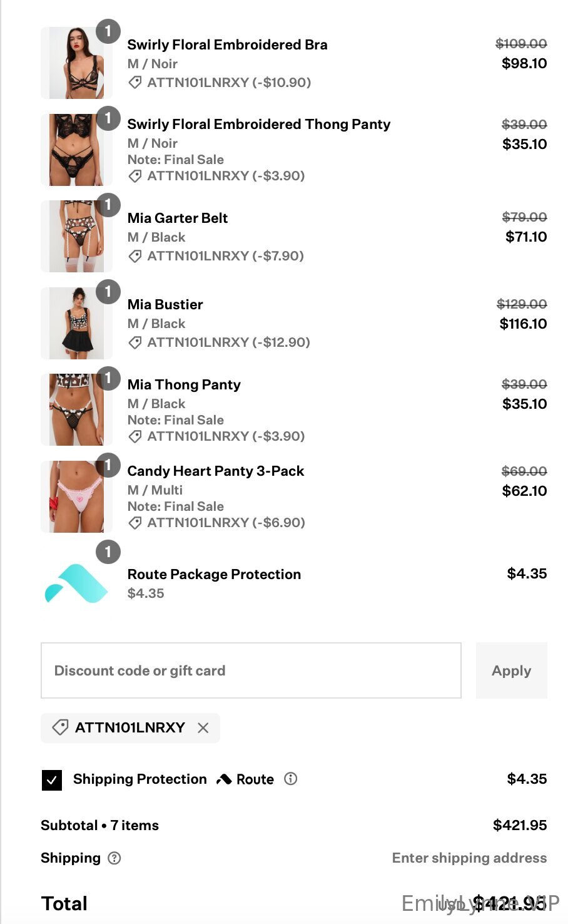
Task: Focus the Discount code or gift card field
Action: point(251,670)
